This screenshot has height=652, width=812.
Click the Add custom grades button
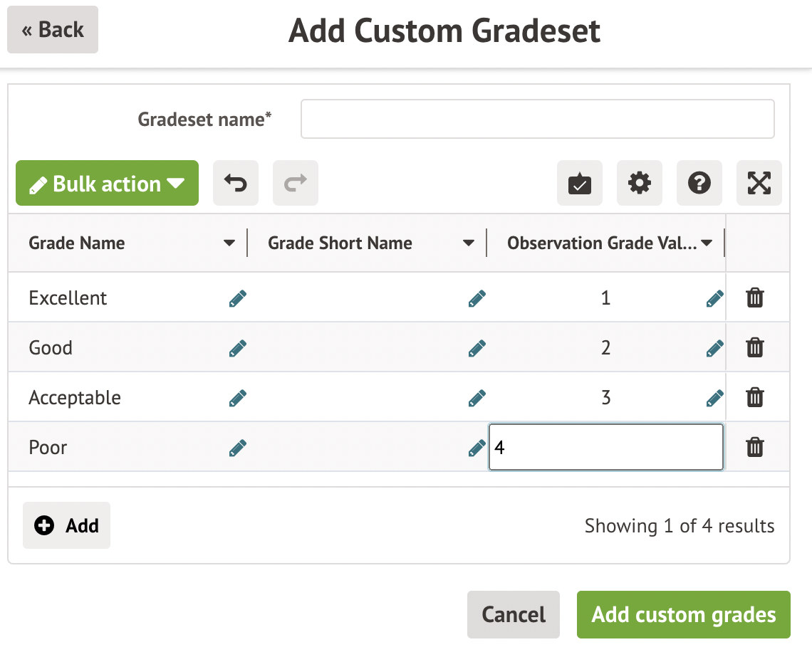tap(683, 614)
